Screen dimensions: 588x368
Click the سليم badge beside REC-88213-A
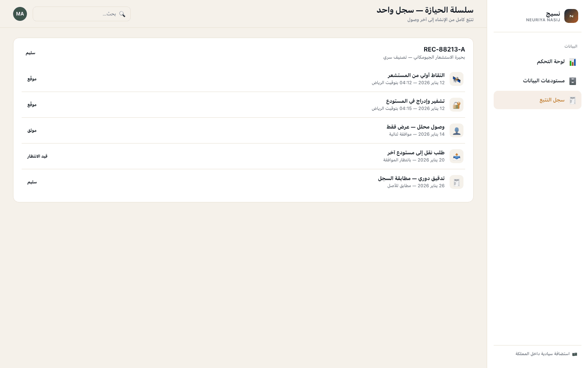(31, 53)
